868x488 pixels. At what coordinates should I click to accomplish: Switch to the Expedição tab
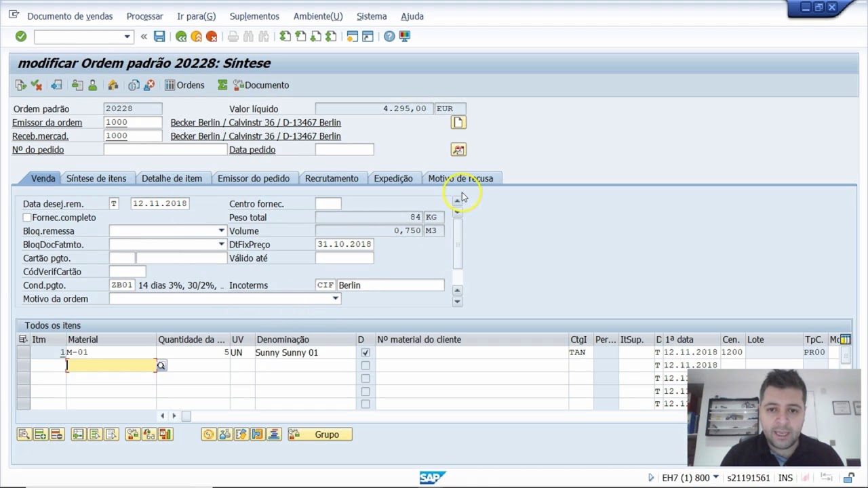pos(393,178)
